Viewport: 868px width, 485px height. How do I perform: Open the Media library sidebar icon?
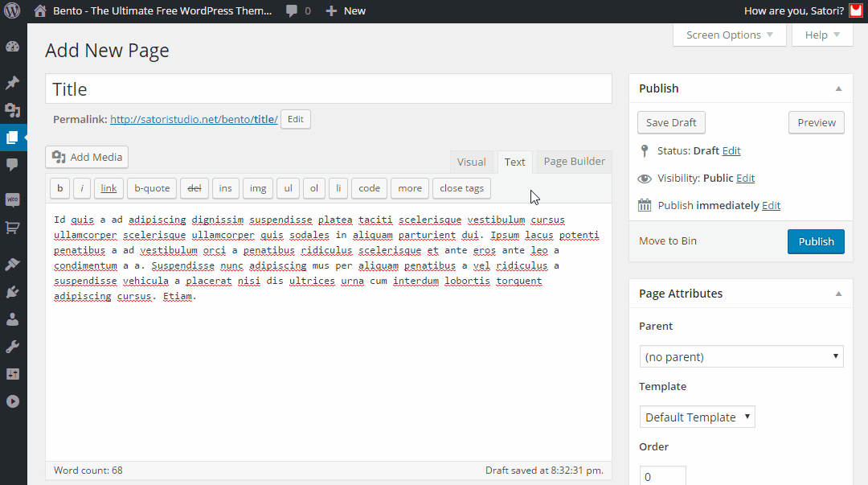tap(12, 110)
